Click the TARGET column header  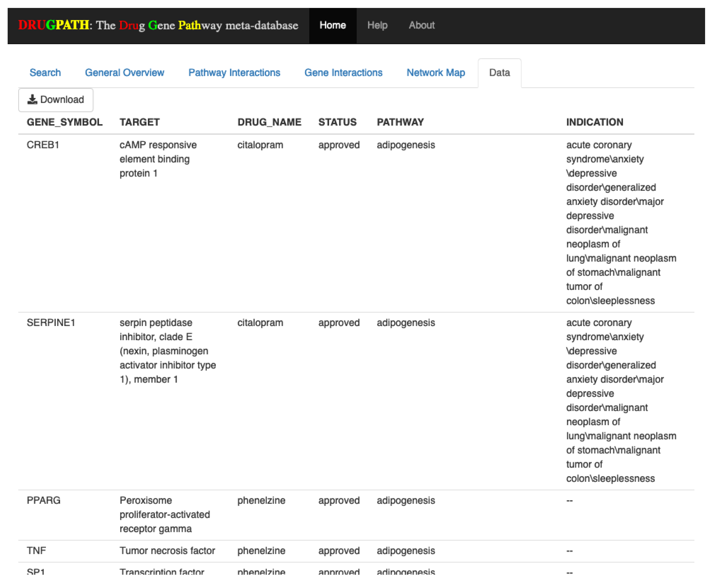140,122
